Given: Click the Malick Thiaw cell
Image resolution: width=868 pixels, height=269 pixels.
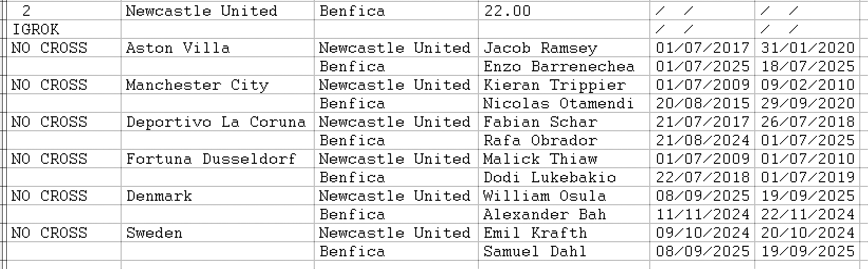Looking at the screenshot, I should [540, 159].
